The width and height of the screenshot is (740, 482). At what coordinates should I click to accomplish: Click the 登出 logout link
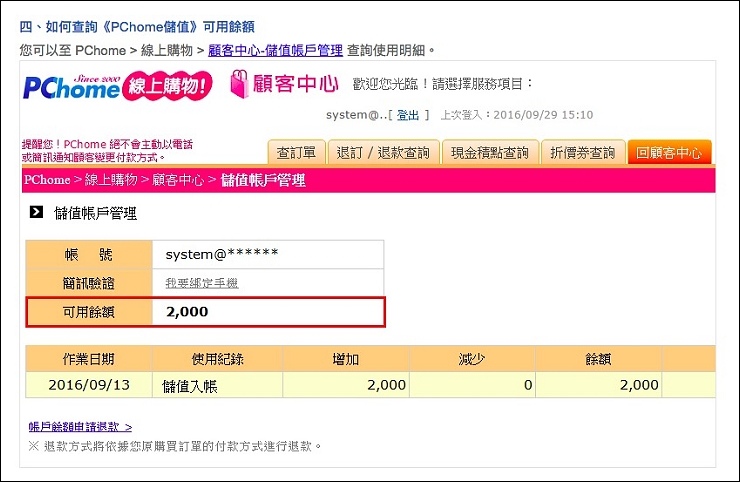(x=408, y=115)
